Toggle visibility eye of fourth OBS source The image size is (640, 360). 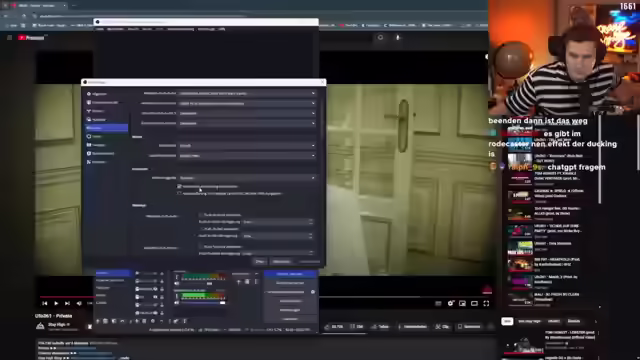tap(155, 297)
